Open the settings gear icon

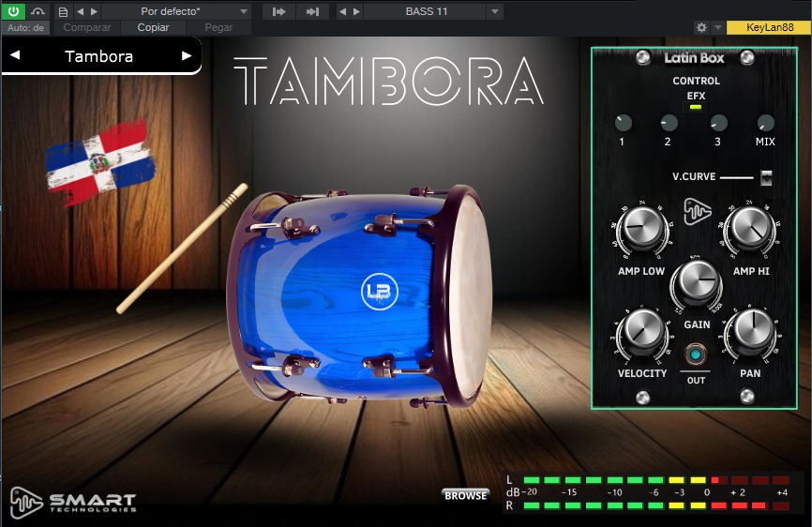tap(701, 27)
